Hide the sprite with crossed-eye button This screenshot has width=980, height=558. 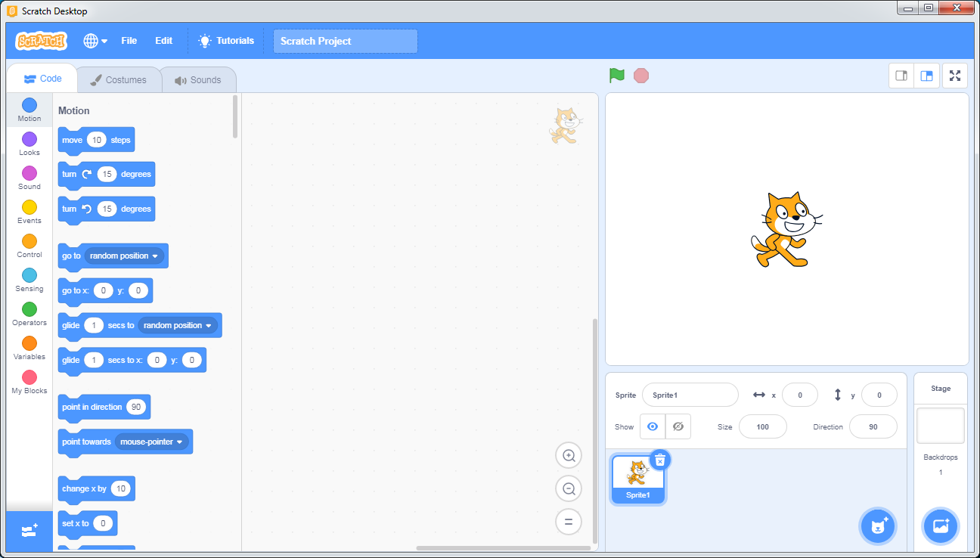pos(678,426)
